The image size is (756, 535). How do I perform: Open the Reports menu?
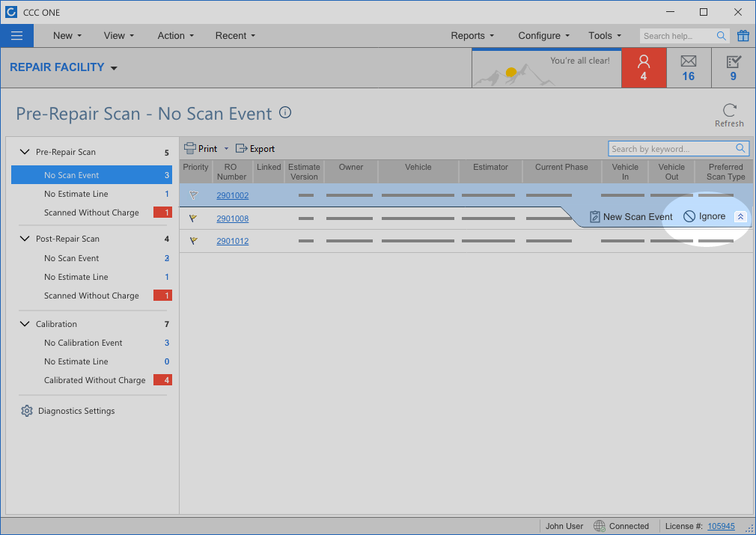[472, 36]
